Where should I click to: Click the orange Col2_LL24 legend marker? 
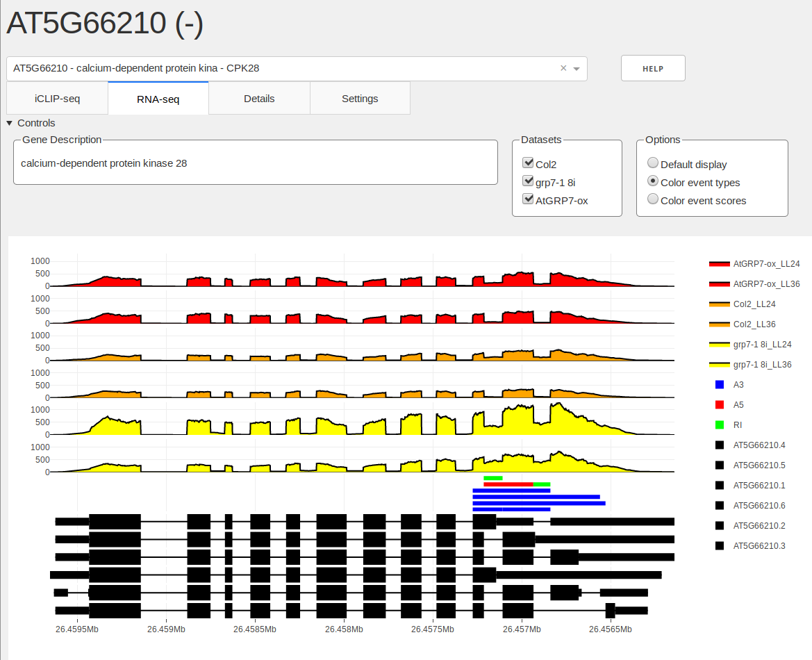(720, 304)
